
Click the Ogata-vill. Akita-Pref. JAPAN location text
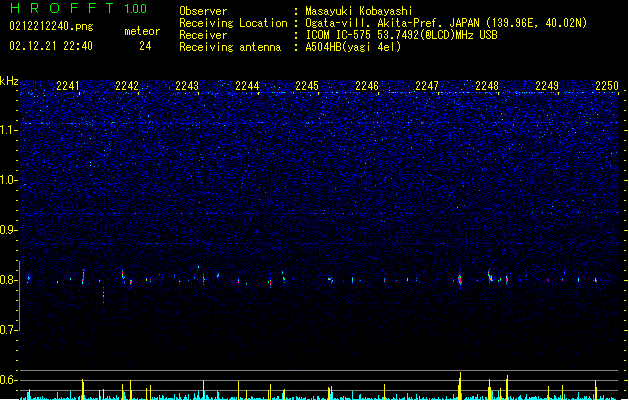446,23
